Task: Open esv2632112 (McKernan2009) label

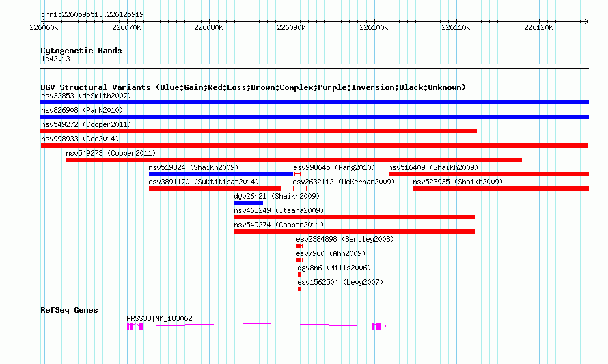Action: click(x=344, y=182)
